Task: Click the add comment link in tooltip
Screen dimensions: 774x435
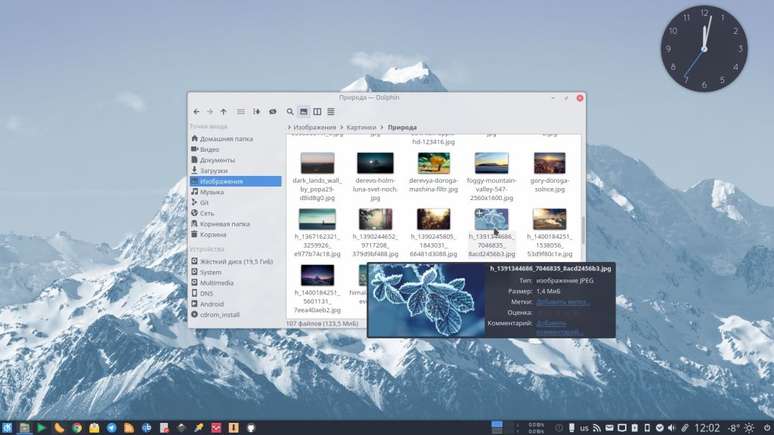Action: pos(560,327)
